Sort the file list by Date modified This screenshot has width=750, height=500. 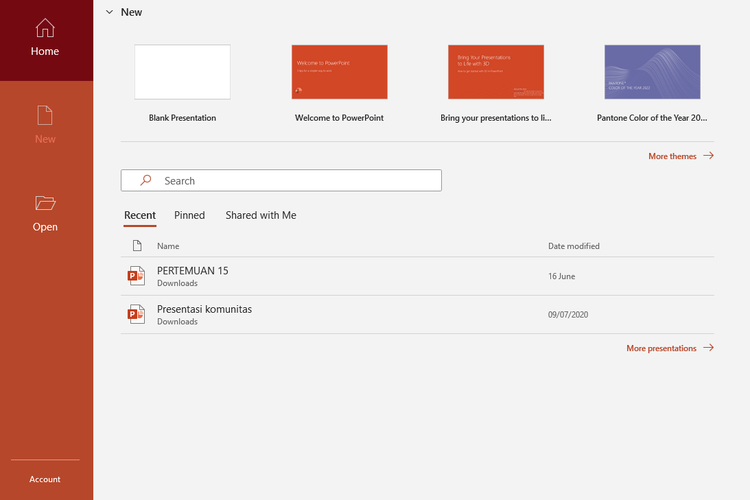coord(574,246)
